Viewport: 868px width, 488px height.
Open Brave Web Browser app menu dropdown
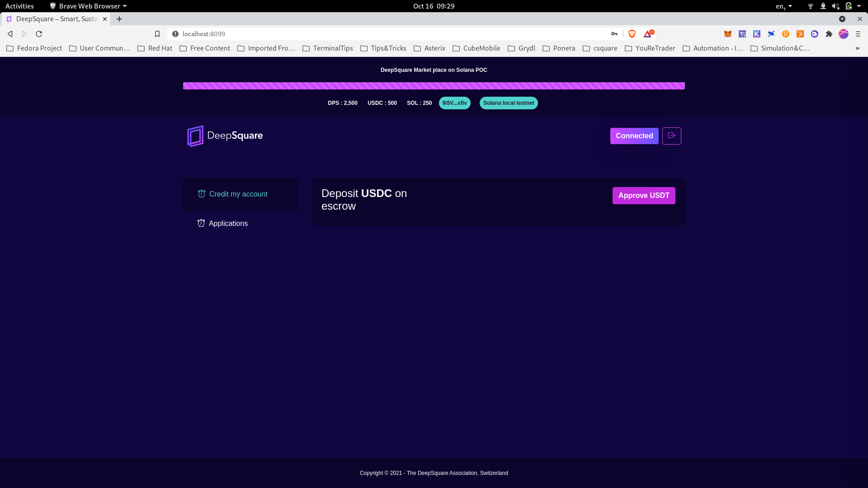coord(89,6)
